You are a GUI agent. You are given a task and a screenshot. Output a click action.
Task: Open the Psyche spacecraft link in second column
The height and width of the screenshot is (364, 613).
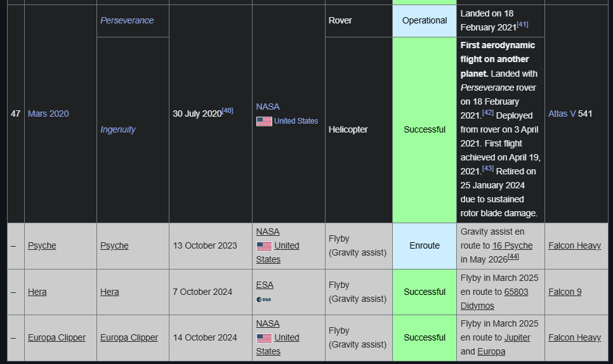click(x=114, y=245)
